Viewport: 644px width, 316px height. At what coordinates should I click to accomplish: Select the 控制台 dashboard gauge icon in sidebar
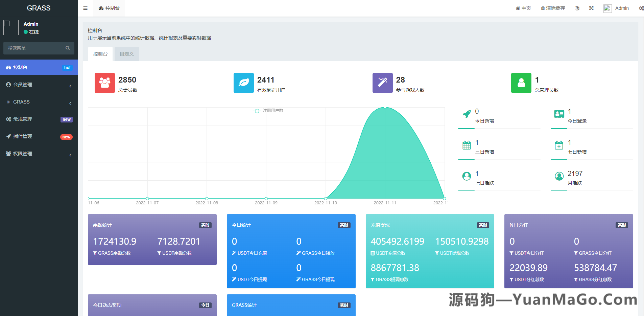pyautogui.click(x=8, y=67)
